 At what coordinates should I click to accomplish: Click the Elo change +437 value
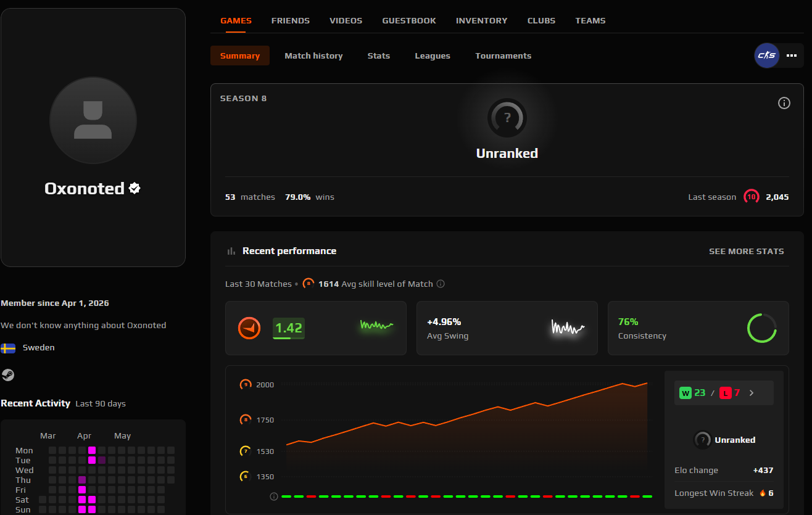(x=763, y=470)
